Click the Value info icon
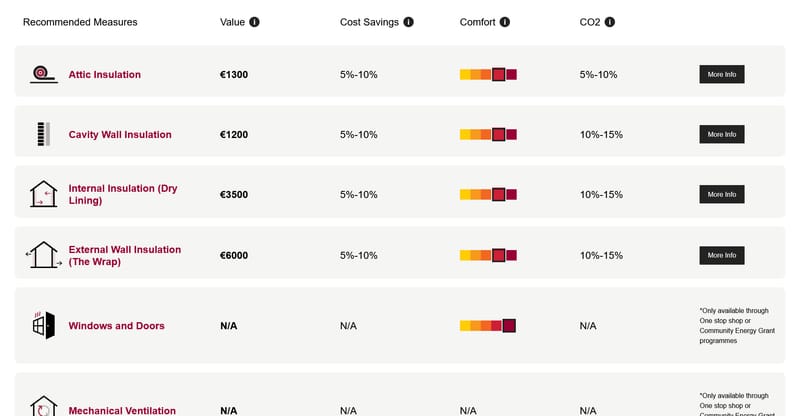 [254, 22]
